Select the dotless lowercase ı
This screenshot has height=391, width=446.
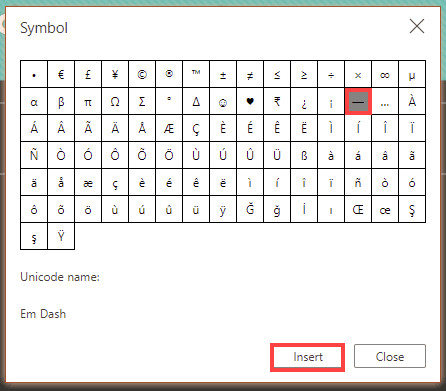coord(331,209)
